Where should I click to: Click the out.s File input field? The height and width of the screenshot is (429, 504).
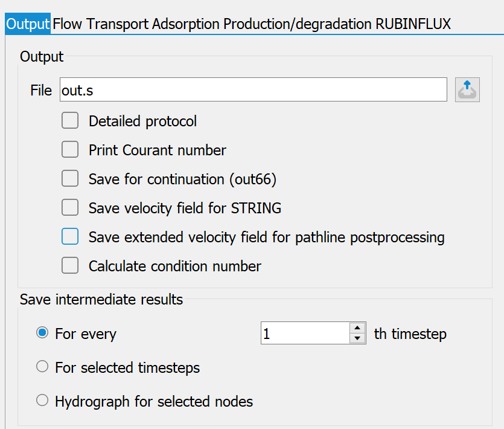click(254, 89)
